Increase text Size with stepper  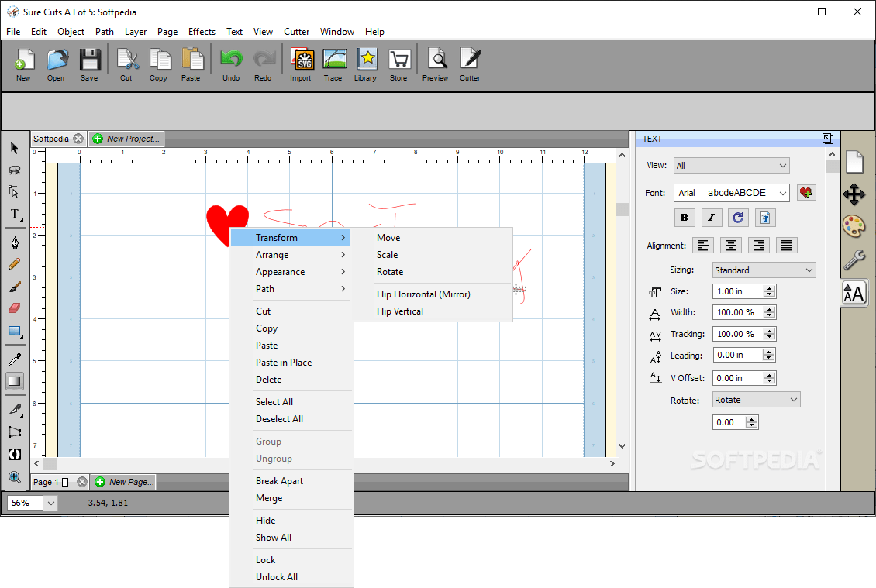coord(770,288)
